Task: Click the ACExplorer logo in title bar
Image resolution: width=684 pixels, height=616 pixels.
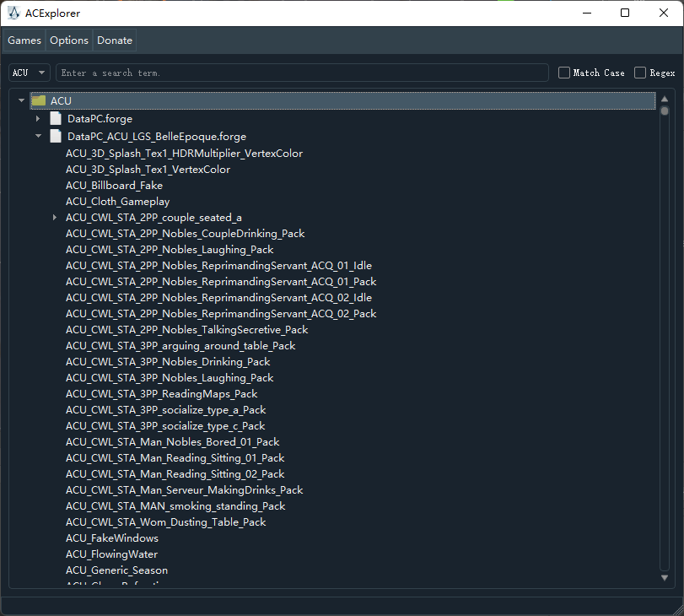Action: 14,14
